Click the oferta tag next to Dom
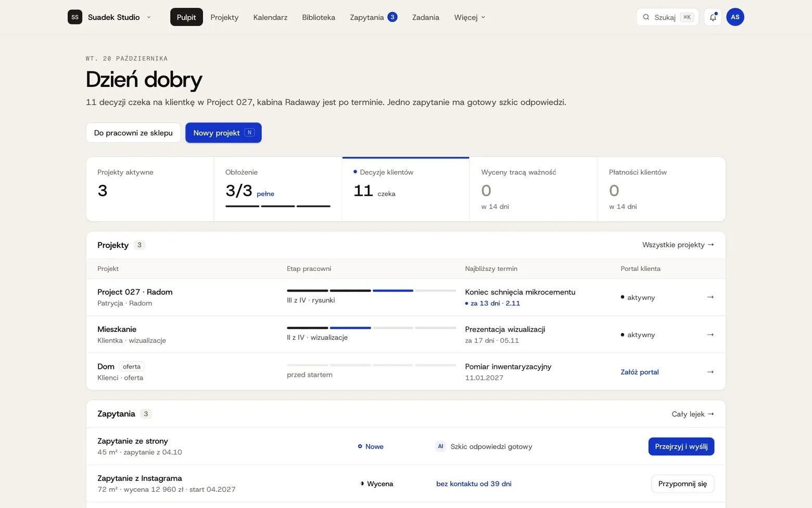The image size is (812, 508). click(x=132, y=366)
